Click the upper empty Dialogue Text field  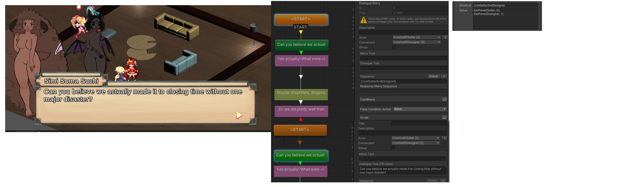click(x=403, y=68)
